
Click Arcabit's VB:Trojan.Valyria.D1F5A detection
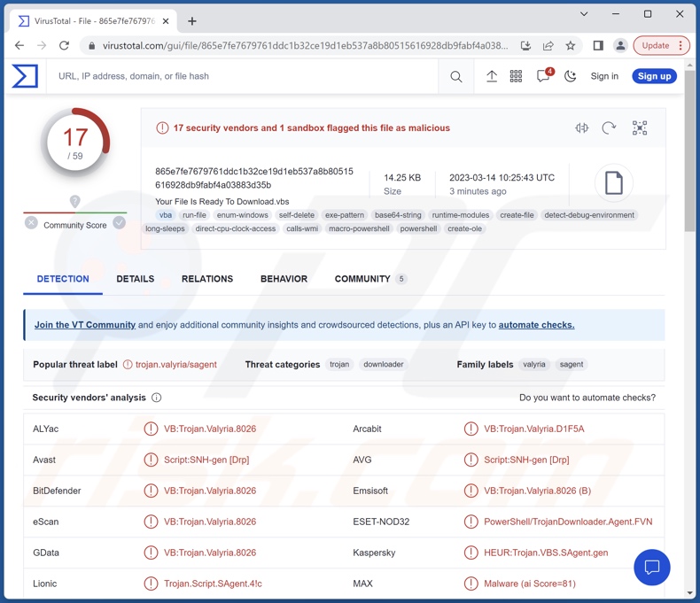point(534,429)
